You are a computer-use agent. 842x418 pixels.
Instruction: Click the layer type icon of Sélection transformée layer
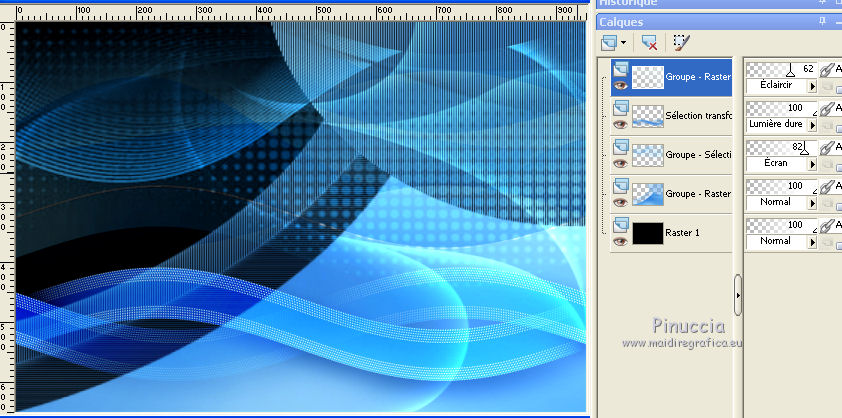621,107
